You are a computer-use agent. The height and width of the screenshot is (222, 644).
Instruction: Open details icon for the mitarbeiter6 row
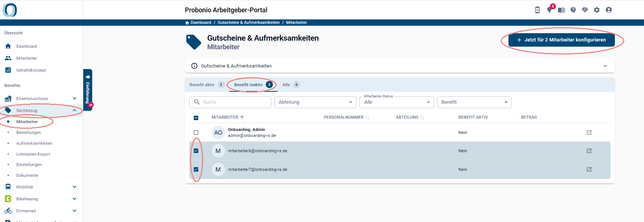tap(589, 151)
